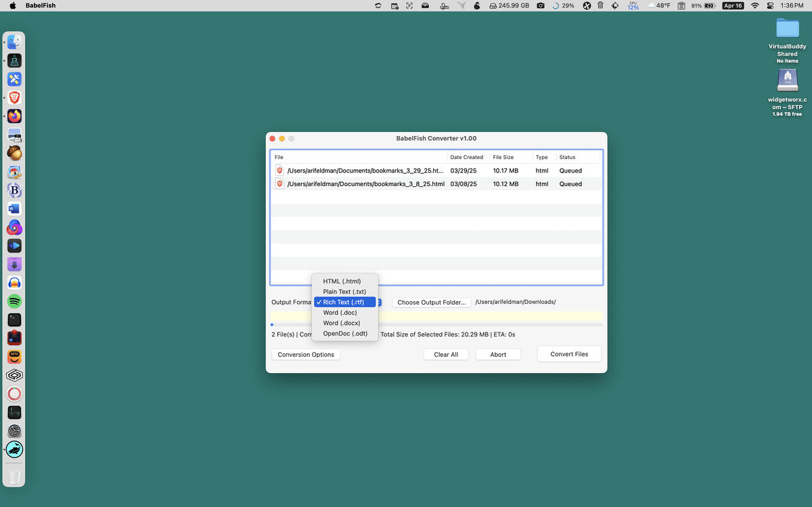Image resolution: width=812 pixels, height=507 pixels.
Task: Click the Finder icon in dock
Action: (14, 42)
